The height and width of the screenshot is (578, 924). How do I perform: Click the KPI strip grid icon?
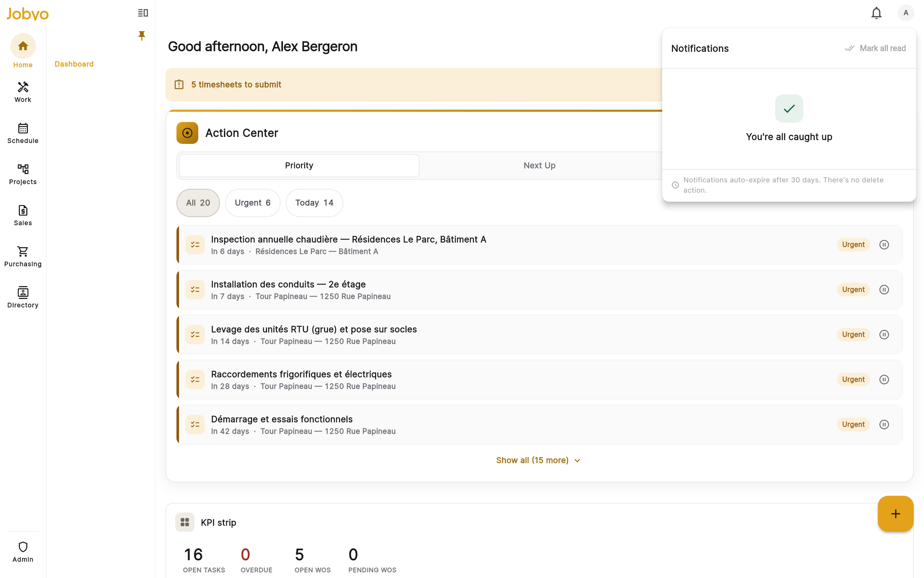pyautogui.click(x=185, y=522)
